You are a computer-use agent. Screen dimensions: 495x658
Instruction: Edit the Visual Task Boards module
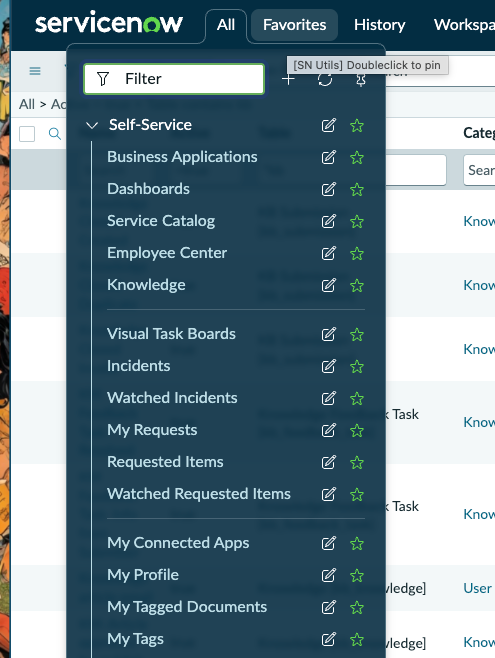(328, 334)
